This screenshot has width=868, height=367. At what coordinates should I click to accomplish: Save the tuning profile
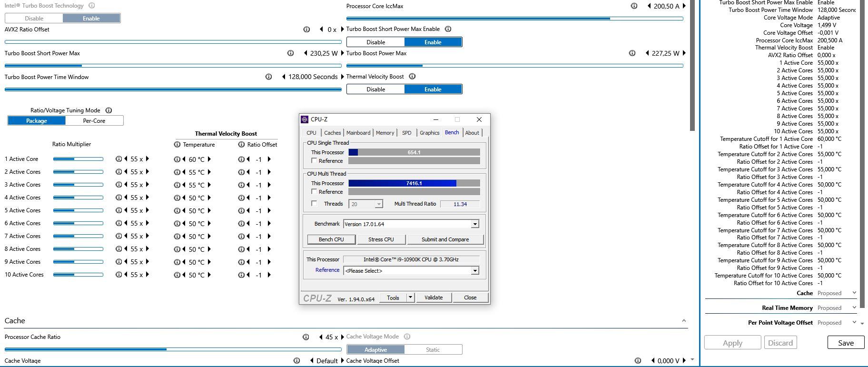tap(846, 343)
